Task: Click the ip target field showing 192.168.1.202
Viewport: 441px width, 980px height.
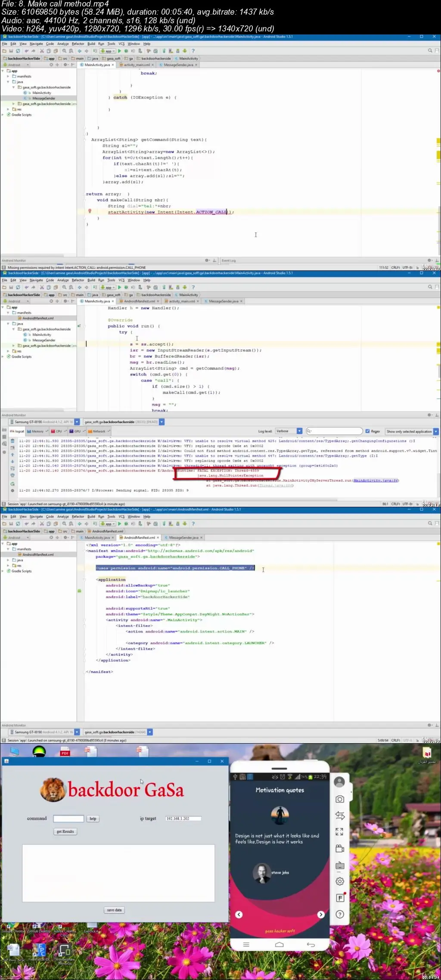Action: [183, 819]
